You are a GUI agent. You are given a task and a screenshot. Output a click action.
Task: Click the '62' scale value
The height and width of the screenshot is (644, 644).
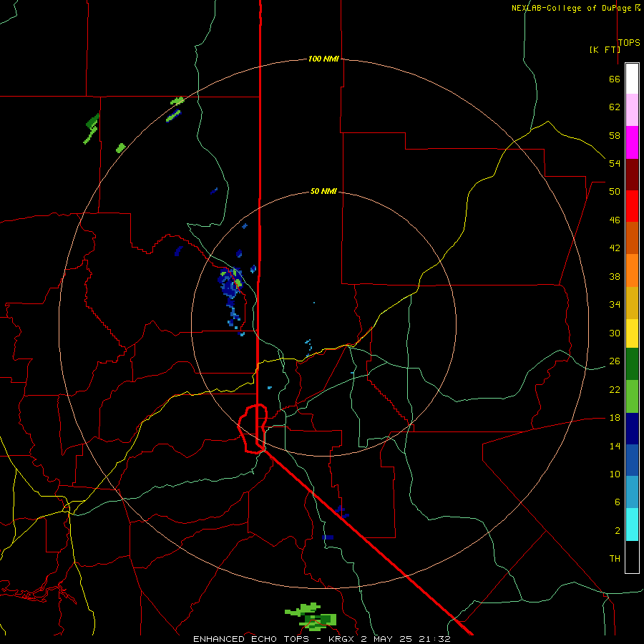[x=615, y=107]
